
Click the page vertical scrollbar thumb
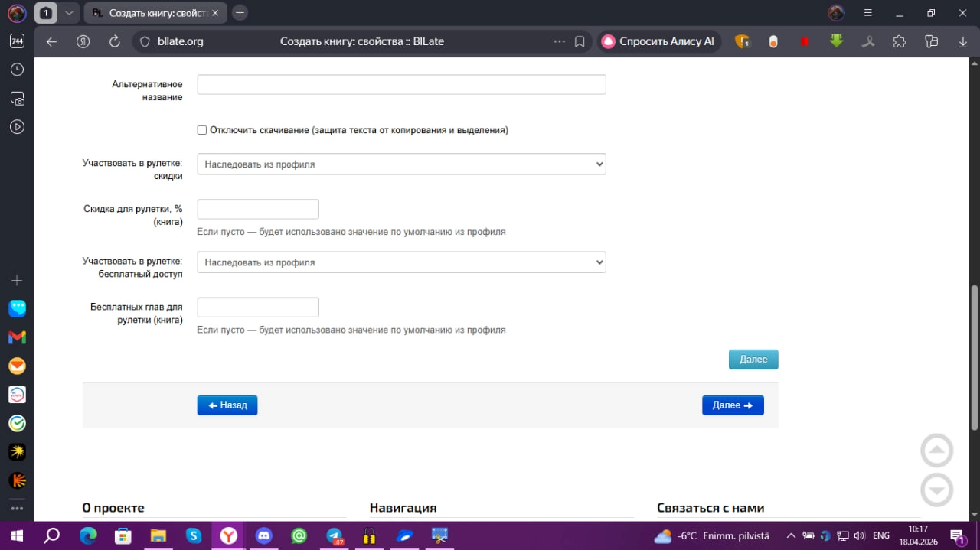coord(975,357)
